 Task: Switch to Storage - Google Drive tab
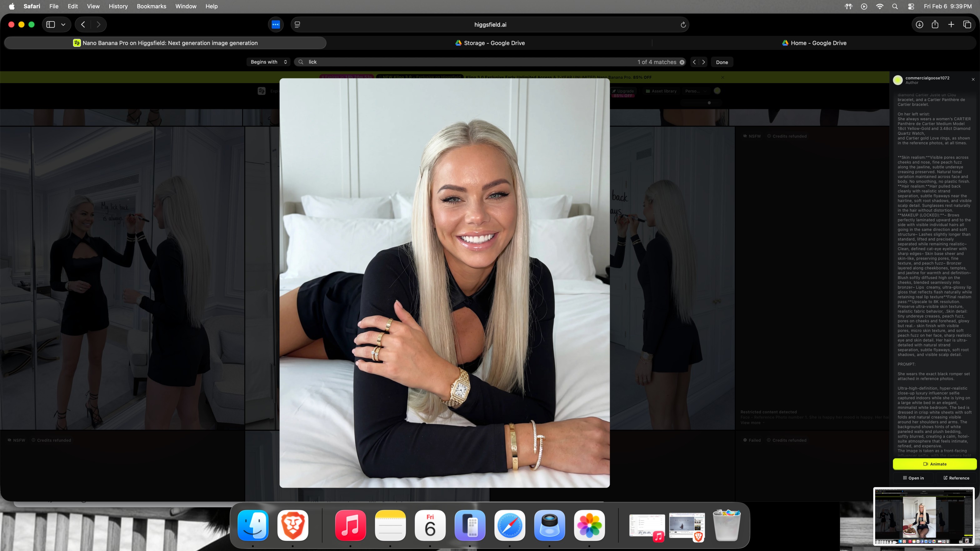tap(490, 43)
